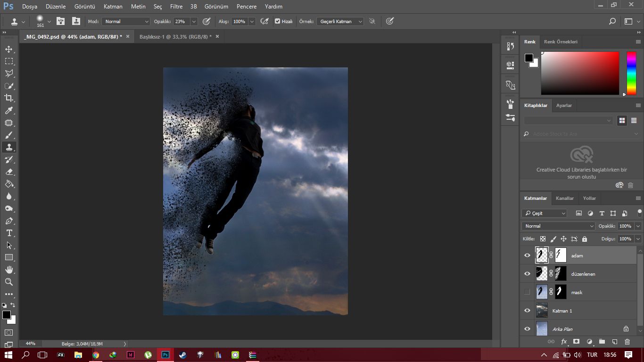Screen dimensions: 644x362
Task: Open the Mod blending dropdown
Action: point(126,21)
